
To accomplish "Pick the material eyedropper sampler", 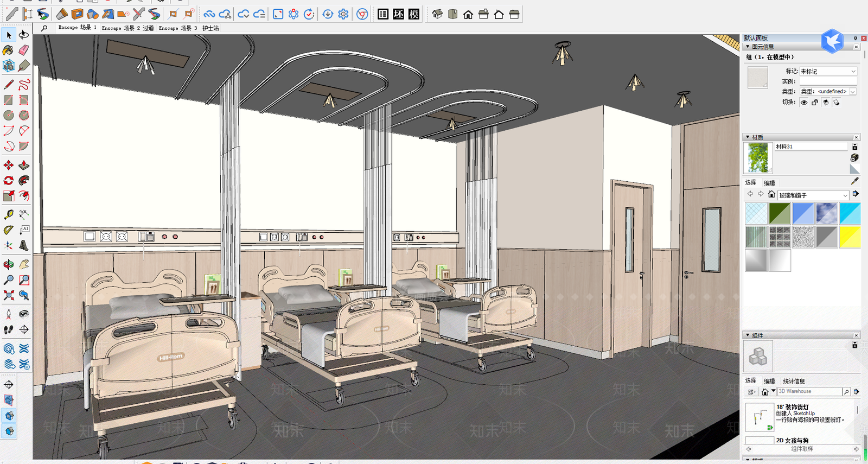I will click(854, 181).
